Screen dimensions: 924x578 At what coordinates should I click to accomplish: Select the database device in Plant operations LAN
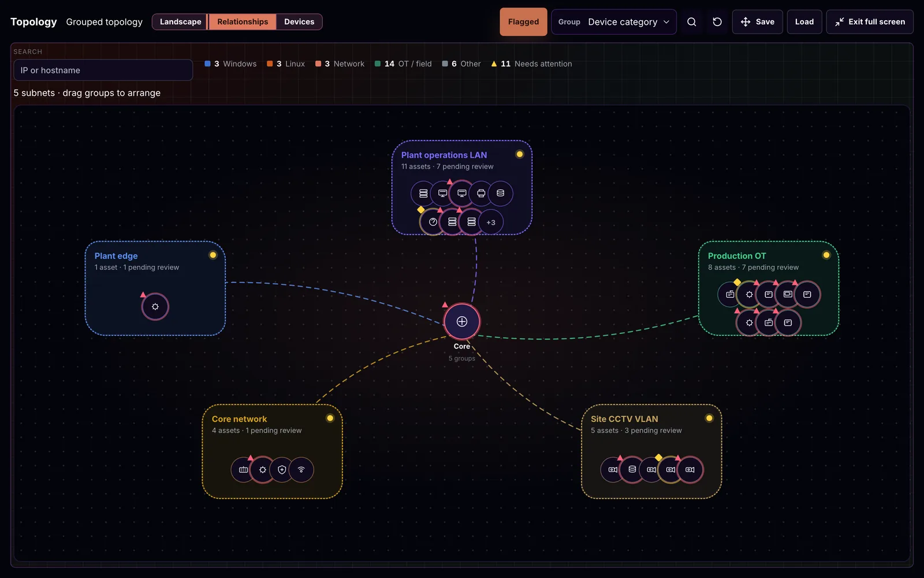click(x=501, y=193)
